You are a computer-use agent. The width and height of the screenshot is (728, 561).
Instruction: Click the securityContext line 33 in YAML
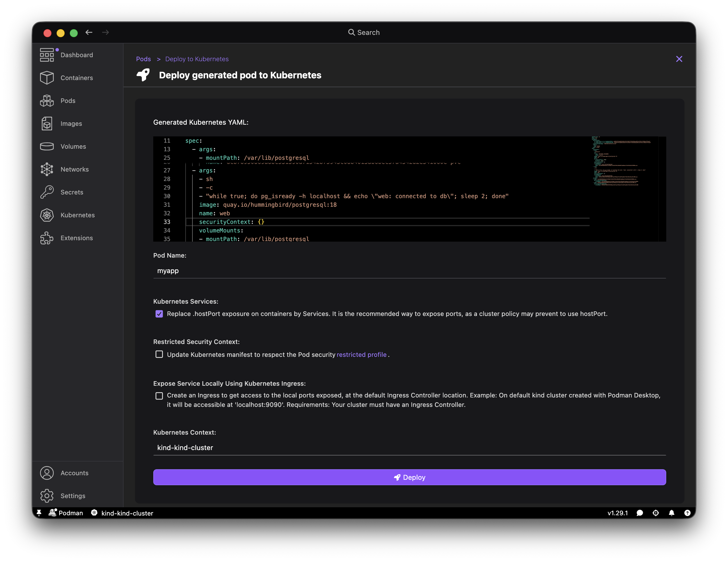[231, 222]
